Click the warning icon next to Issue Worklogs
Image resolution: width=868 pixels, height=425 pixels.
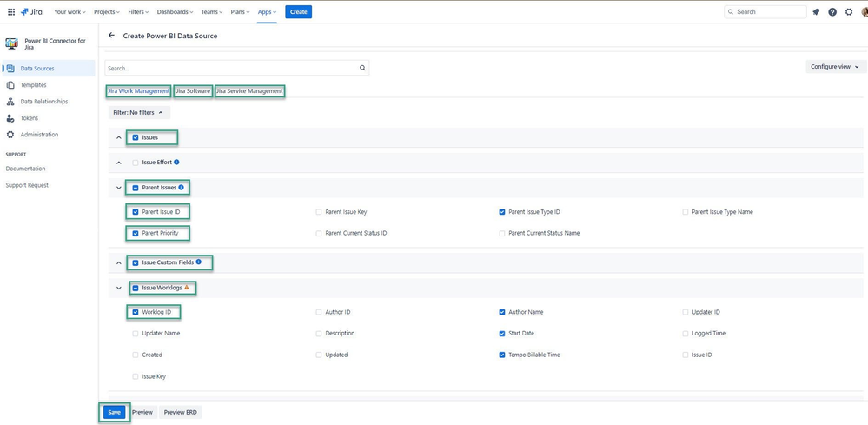187,287
